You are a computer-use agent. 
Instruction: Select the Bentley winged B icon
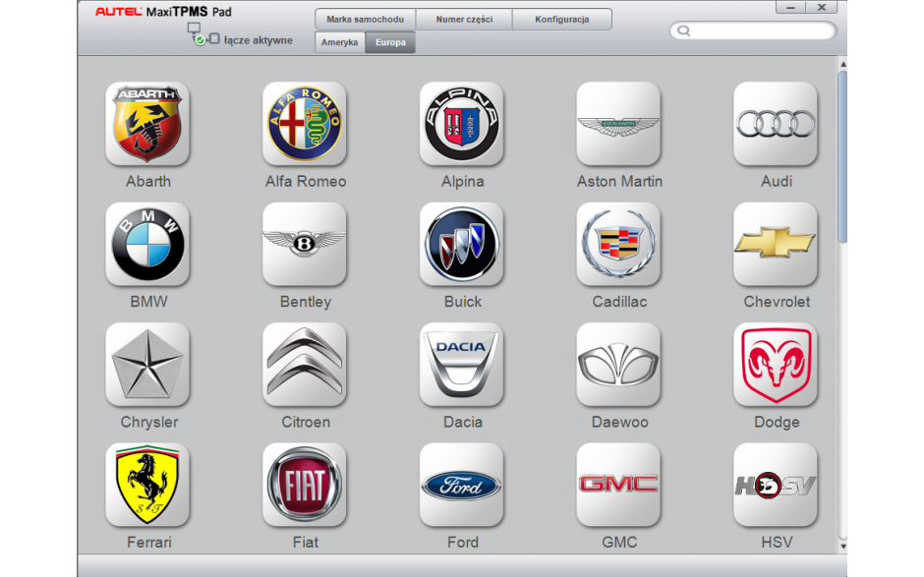304,244
